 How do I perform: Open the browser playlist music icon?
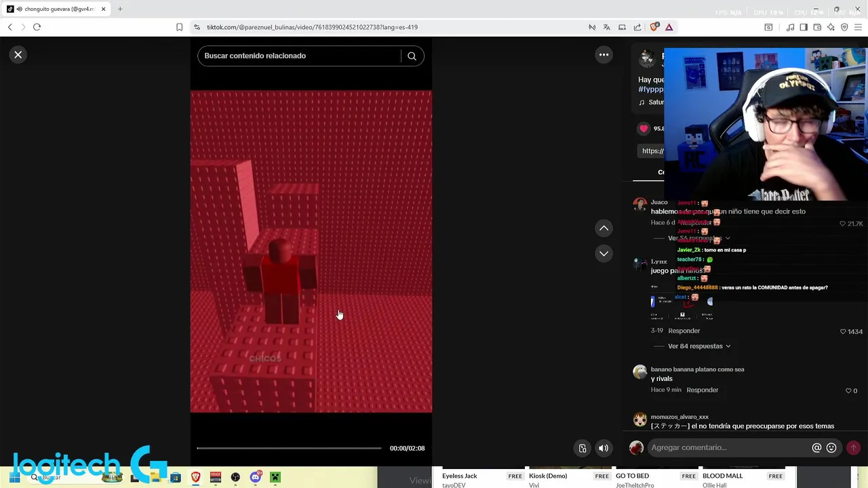click(x=790, y=27)
